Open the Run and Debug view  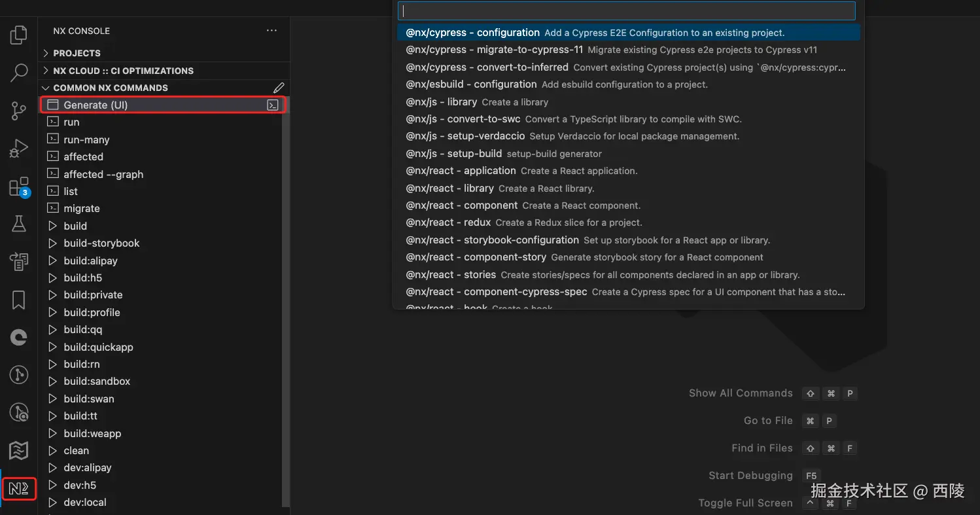pyautogui.click(x=19, y=149)
